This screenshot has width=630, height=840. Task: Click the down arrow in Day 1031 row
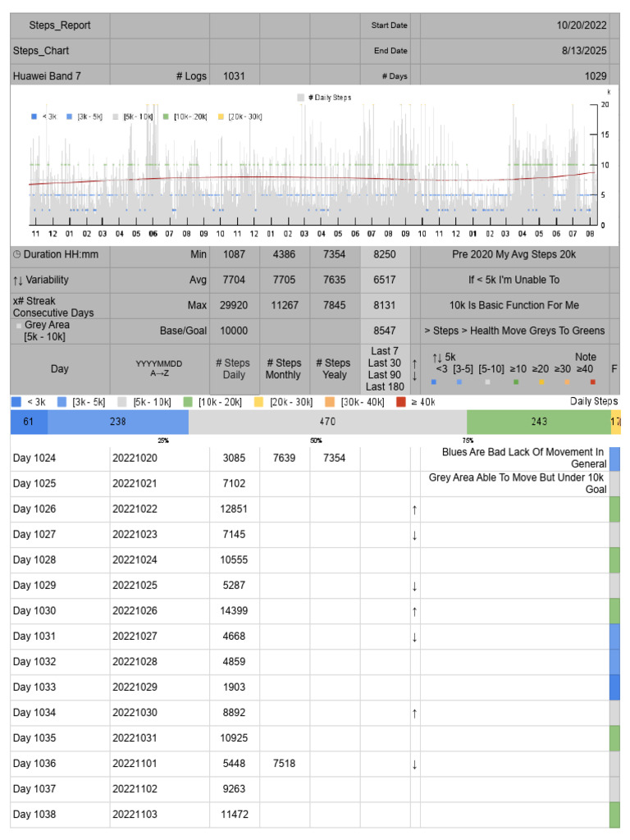coord(414,637)
